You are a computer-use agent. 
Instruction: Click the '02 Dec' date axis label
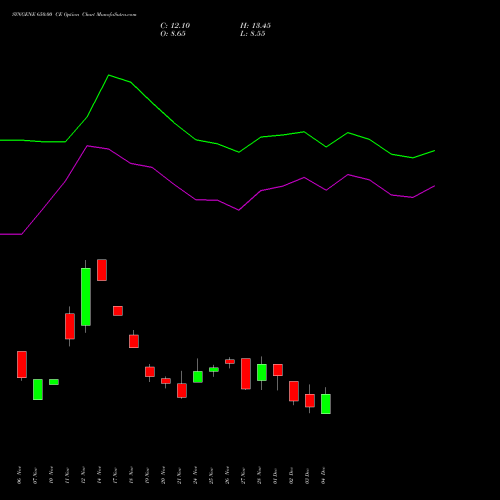click(291, 475)
